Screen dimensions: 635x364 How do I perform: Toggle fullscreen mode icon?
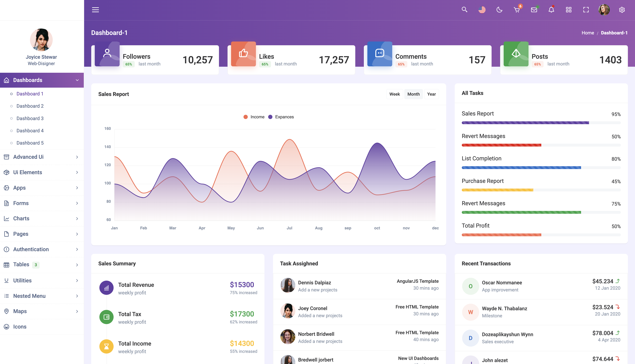586,10
